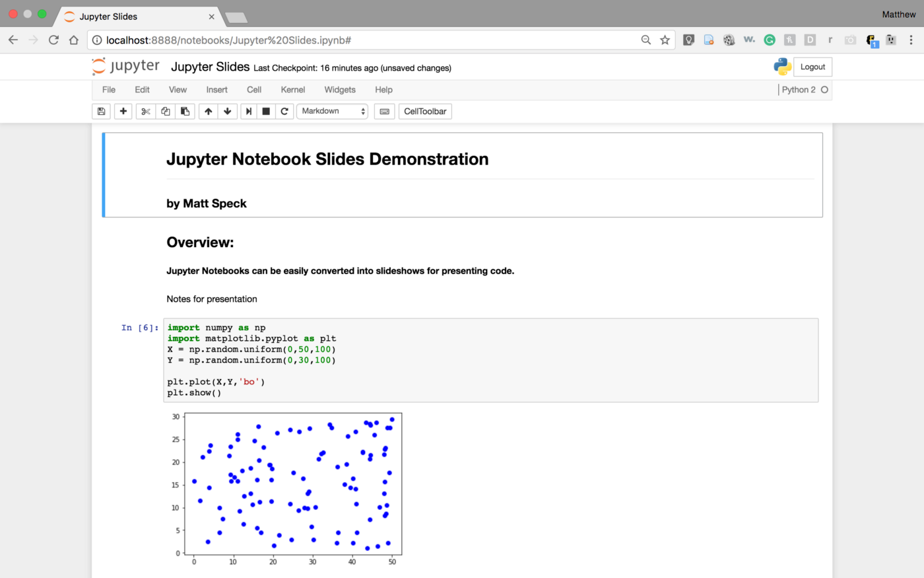
Task: Move the selected cell up
Action: click(208, 111)
